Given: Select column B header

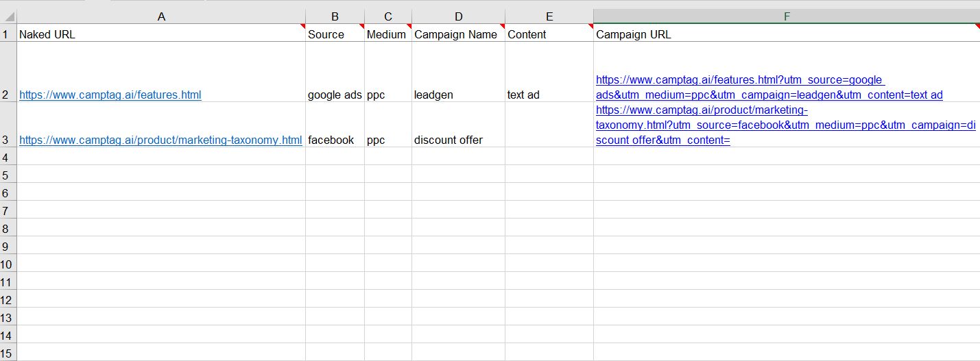Looking at the screenshot, I should tap(335, 17).
